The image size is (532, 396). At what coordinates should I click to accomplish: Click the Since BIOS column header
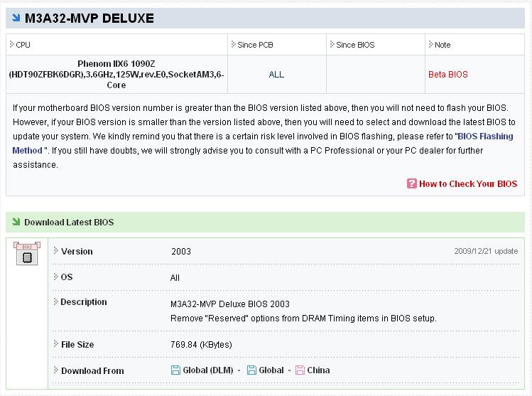(355, 45)
